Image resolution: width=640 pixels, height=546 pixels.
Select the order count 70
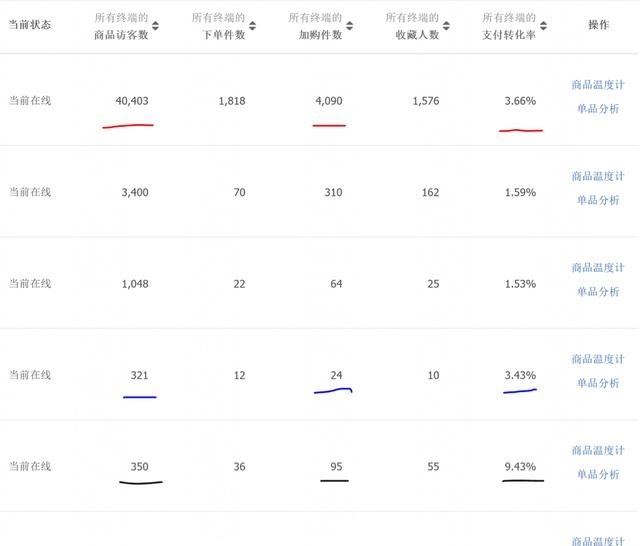point(240,192)
